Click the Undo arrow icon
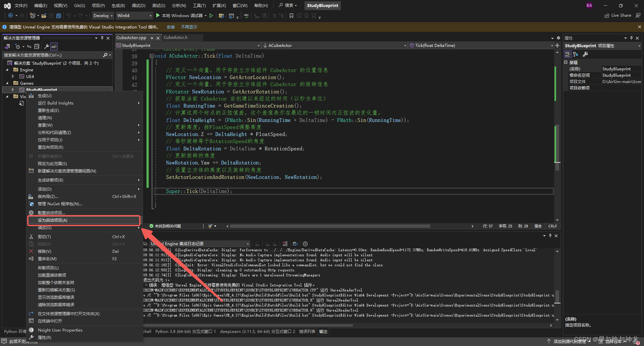Screen dimensions: 644x346 pos(69,15)
